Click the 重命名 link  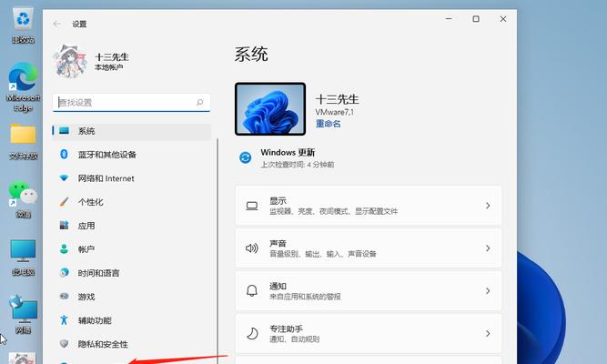(329, 124)
